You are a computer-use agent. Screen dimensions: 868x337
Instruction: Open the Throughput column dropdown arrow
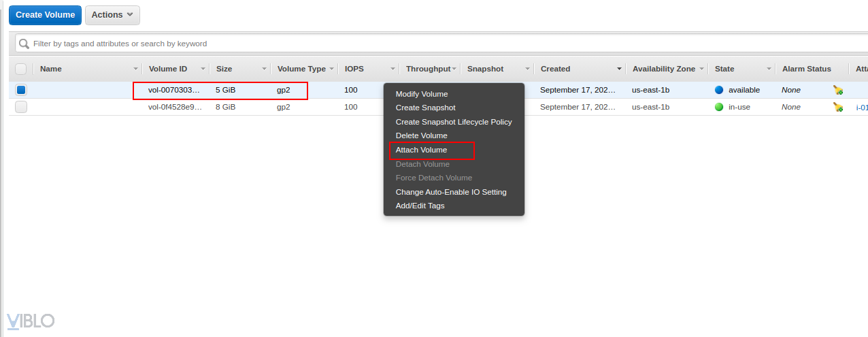(454, 69)
